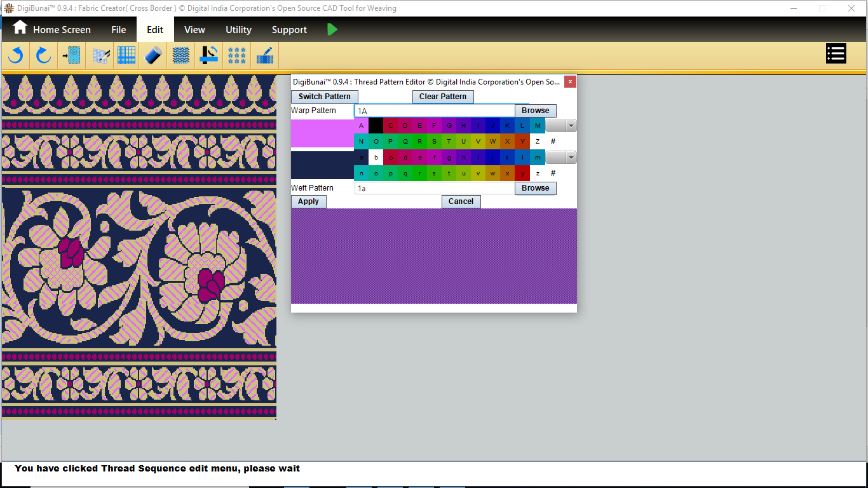The width and height of the screenshot is (868, 488).
Task: Click the redo arrow icon
Action: [x=43, y=56]
